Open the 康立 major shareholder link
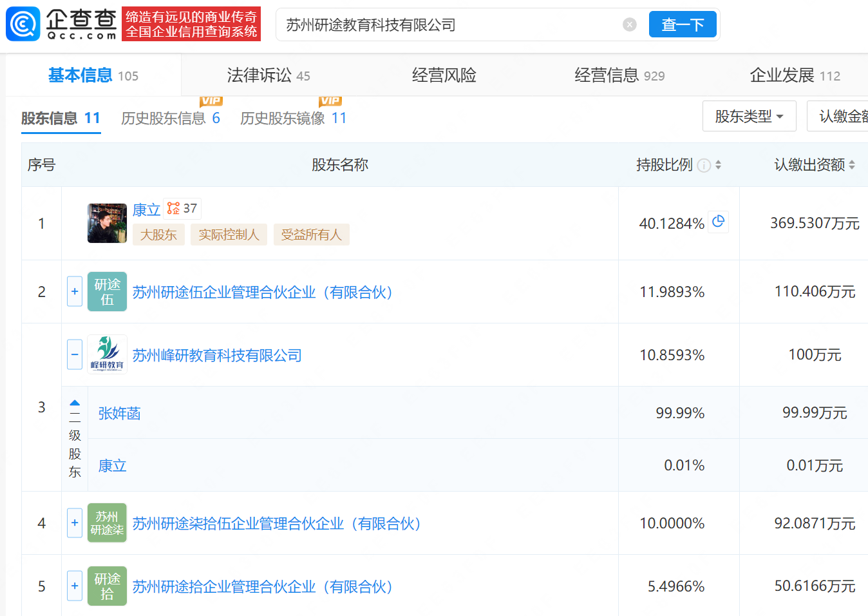 point(146,209)
